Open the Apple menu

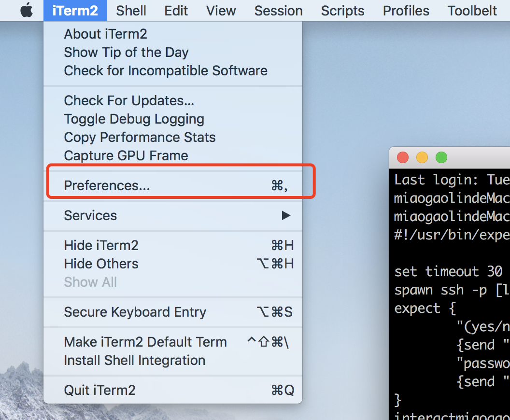pos(27,11)
